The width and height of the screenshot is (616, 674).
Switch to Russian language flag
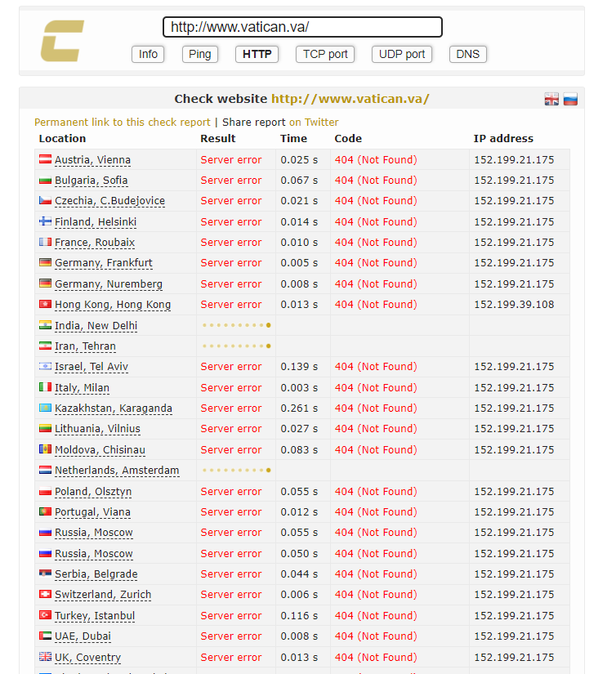[570, 99]
